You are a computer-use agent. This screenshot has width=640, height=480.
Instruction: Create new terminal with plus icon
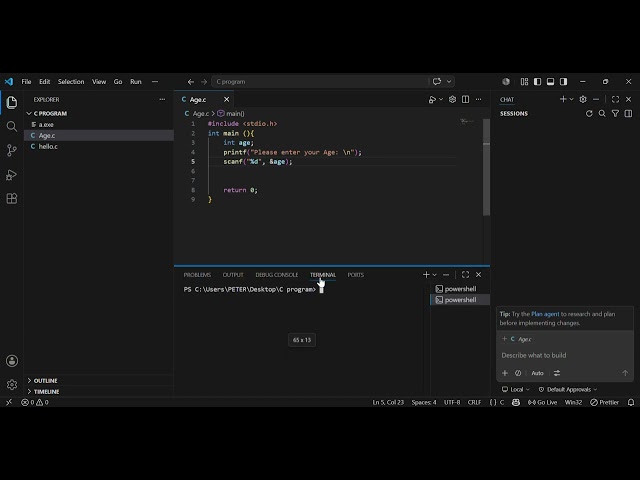(x=426, y=275)
